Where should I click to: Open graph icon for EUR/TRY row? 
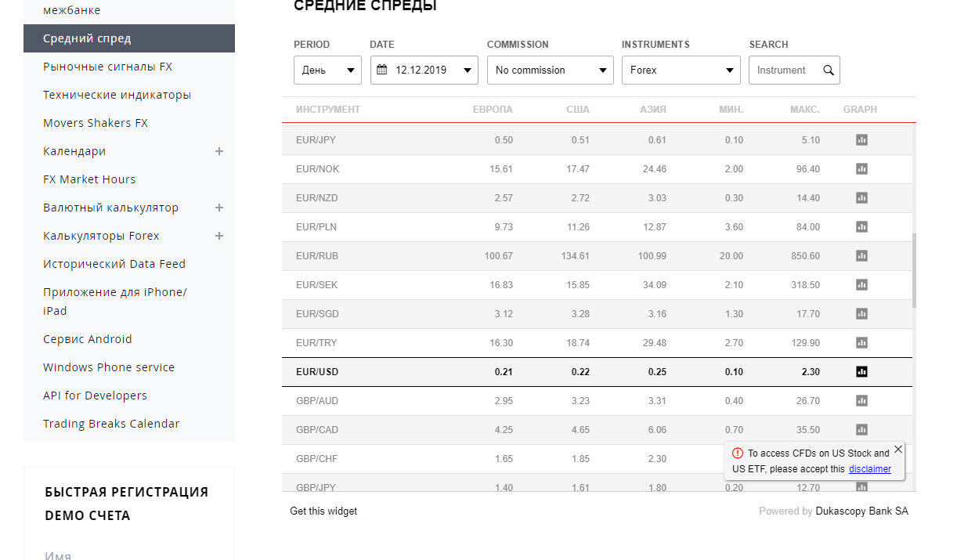pyautogui.click(x=861, y=343)
